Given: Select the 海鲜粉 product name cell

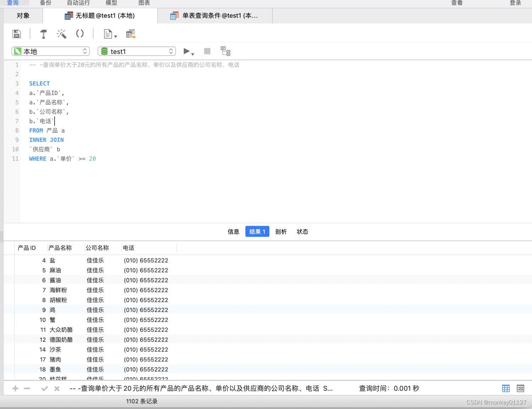Looking at the screenshot, I should 58,290.
